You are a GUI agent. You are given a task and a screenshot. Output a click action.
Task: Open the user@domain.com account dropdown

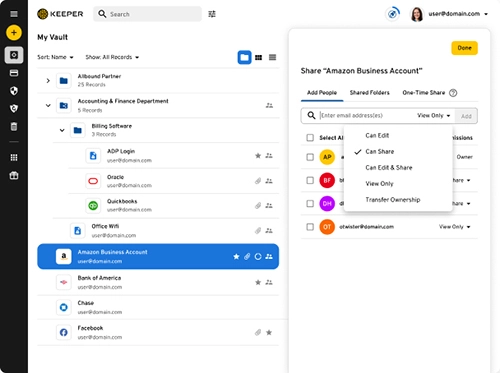coord(458,14)
